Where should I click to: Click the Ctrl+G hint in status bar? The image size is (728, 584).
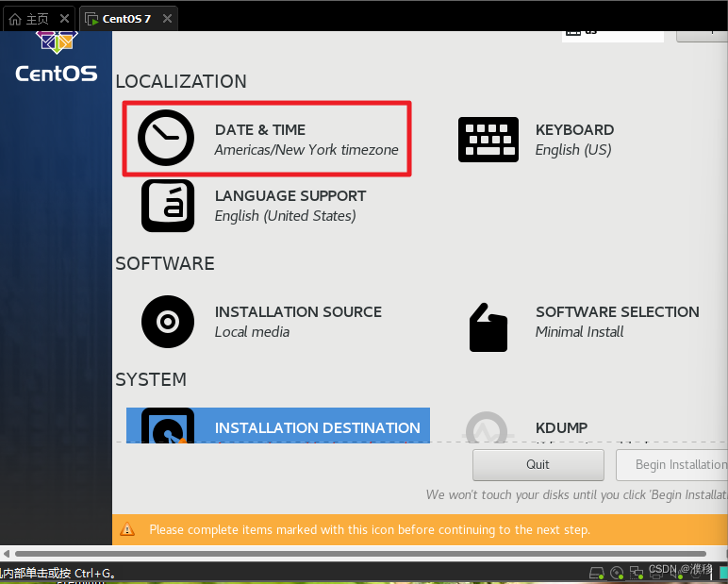(58, 574)
